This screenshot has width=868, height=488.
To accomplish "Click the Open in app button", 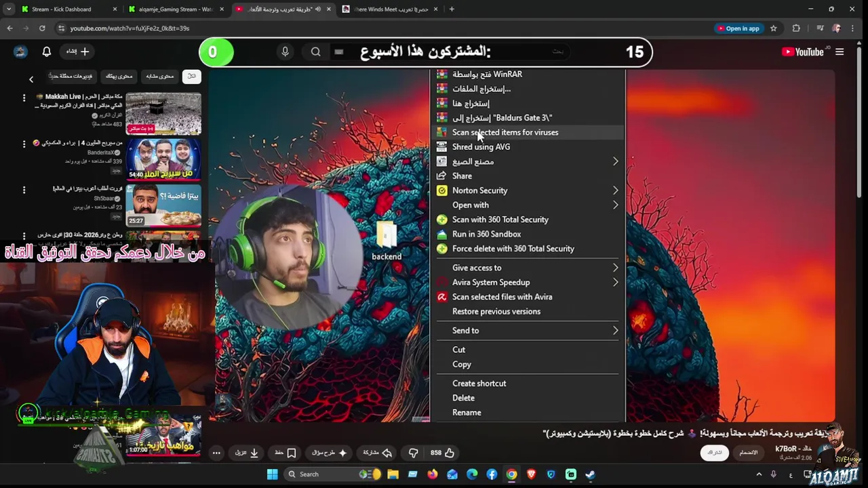I will (738, 28).
